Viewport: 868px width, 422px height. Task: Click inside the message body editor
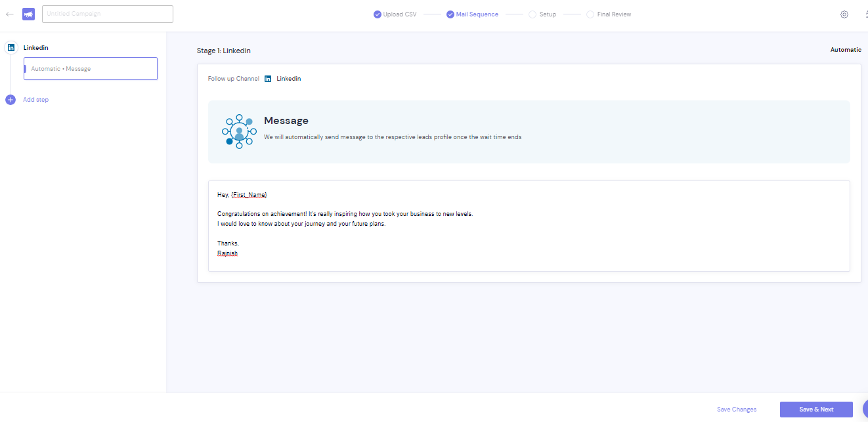point(529,226)
